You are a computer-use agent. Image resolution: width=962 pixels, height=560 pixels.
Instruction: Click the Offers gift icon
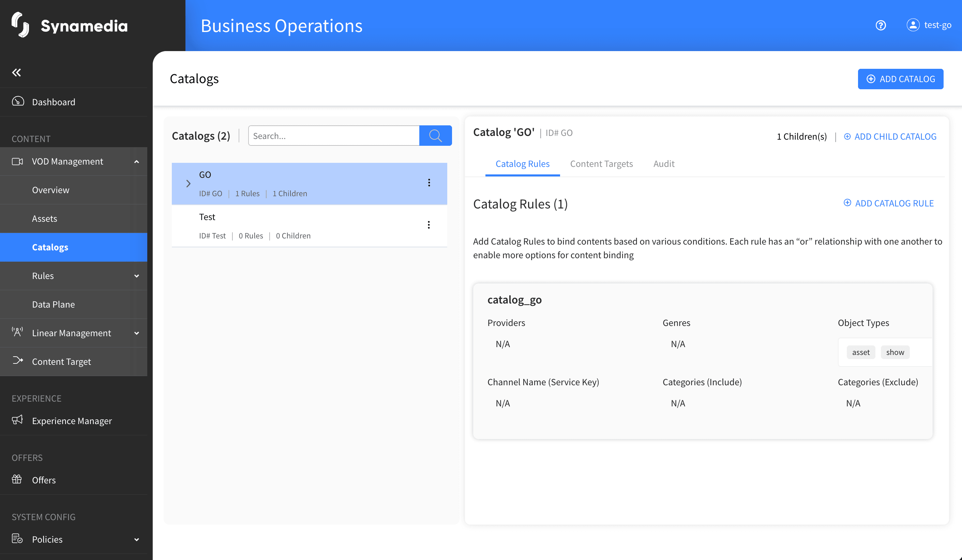click(x=17, y=479)
